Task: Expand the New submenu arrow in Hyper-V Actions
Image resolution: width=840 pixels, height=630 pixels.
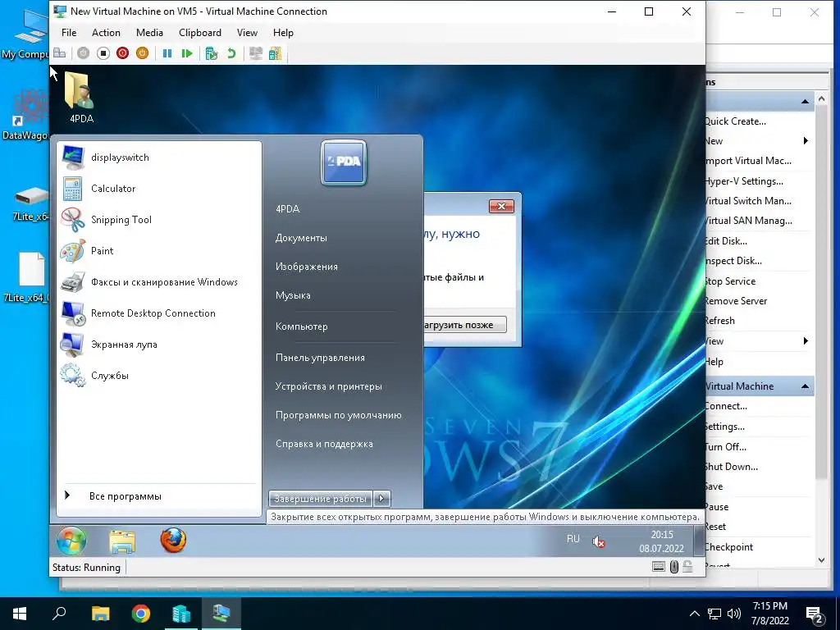Action: (806, 141)
